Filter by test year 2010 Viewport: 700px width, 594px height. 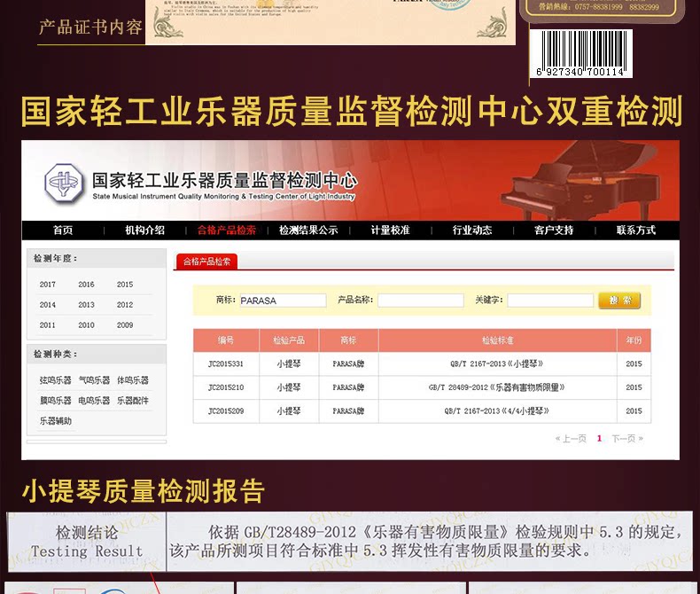(x=86, y=325)
